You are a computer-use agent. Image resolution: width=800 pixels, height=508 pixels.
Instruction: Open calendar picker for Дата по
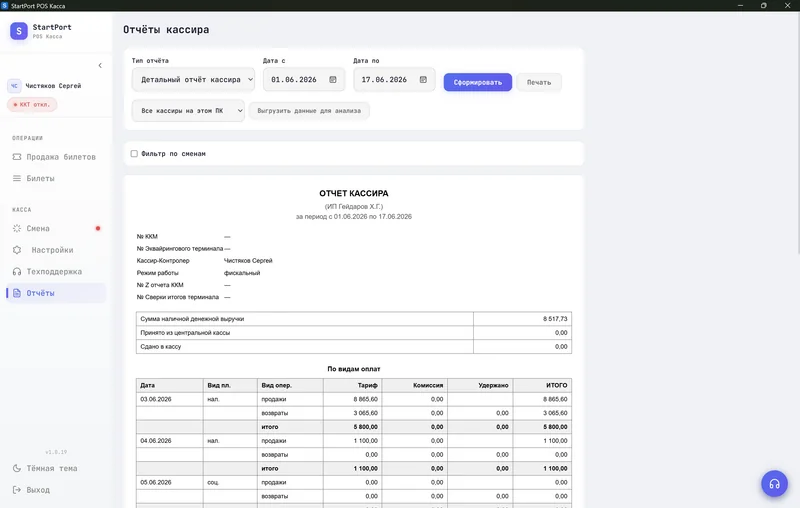click(423, 80)
